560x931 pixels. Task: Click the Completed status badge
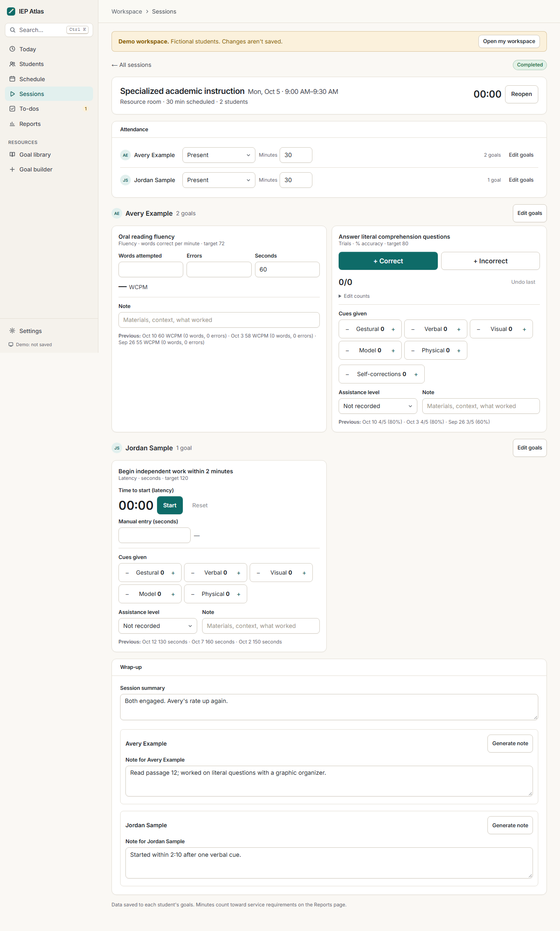tap(530, 65)
